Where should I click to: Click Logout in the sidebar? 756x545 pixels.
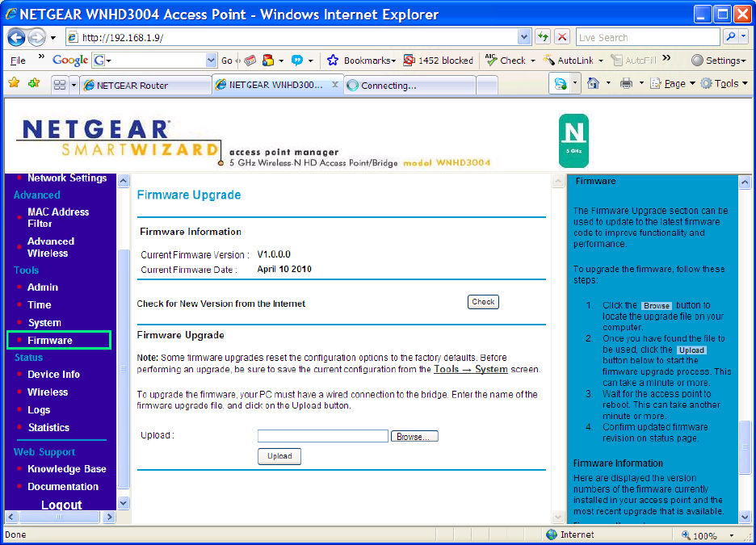(61, 505)
